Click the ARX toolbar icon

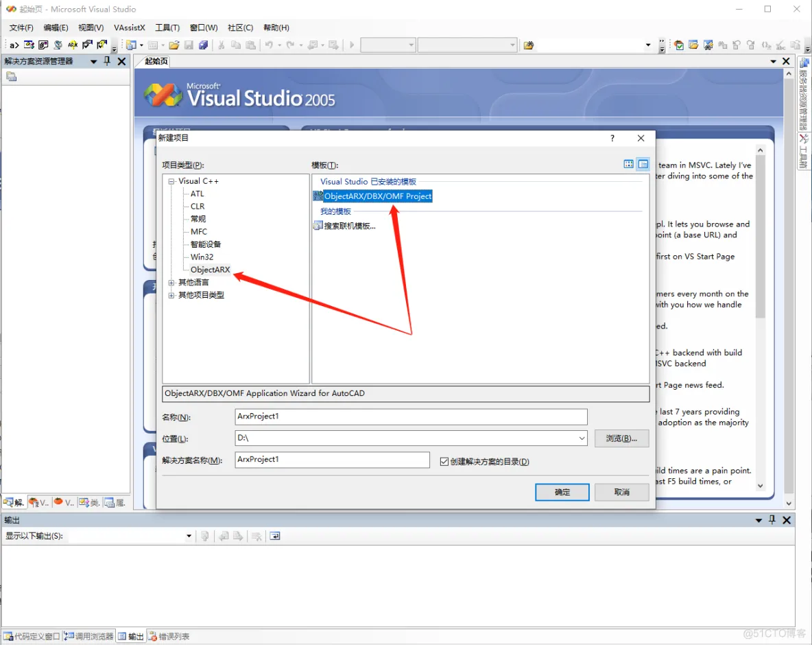(73, 45)
